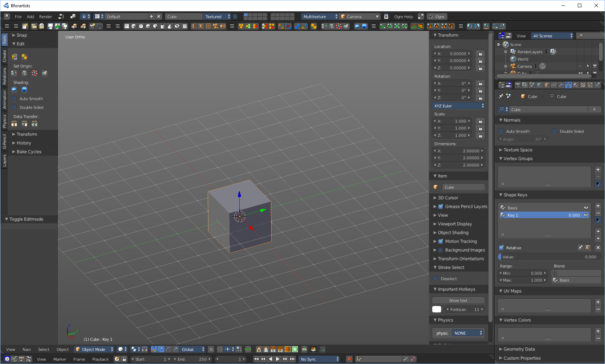Toggle the Motion Tracking checkbox
Image resolution: width=605 pixels, height=364 pixels.
440,241
